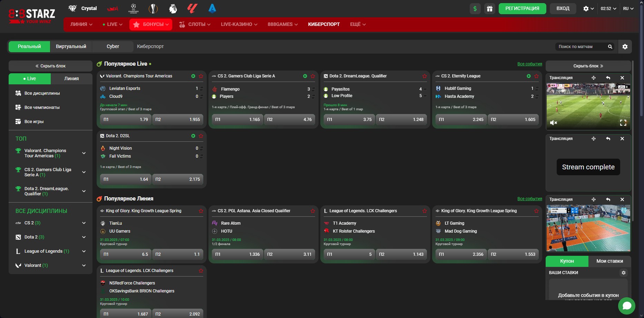Watch live stream of CS 2 Eternity League
Image resolution: width=644 pixels, height=318 pixels.
(529, 76)
